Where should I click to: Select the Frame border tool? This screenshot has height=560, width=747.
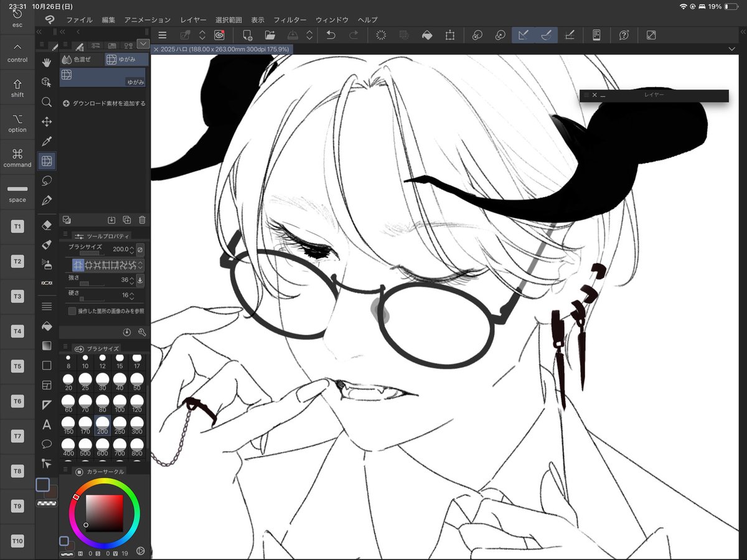(47, 385)
